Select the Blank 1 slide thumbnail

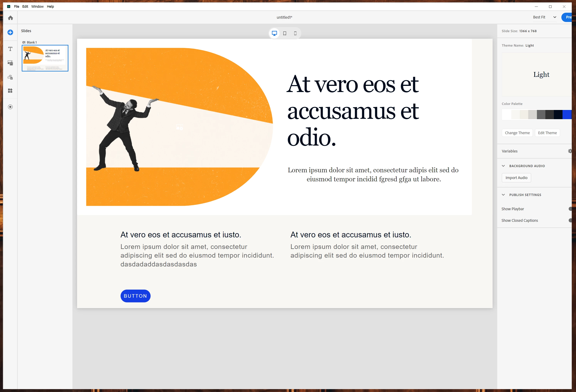click(45, 58)
